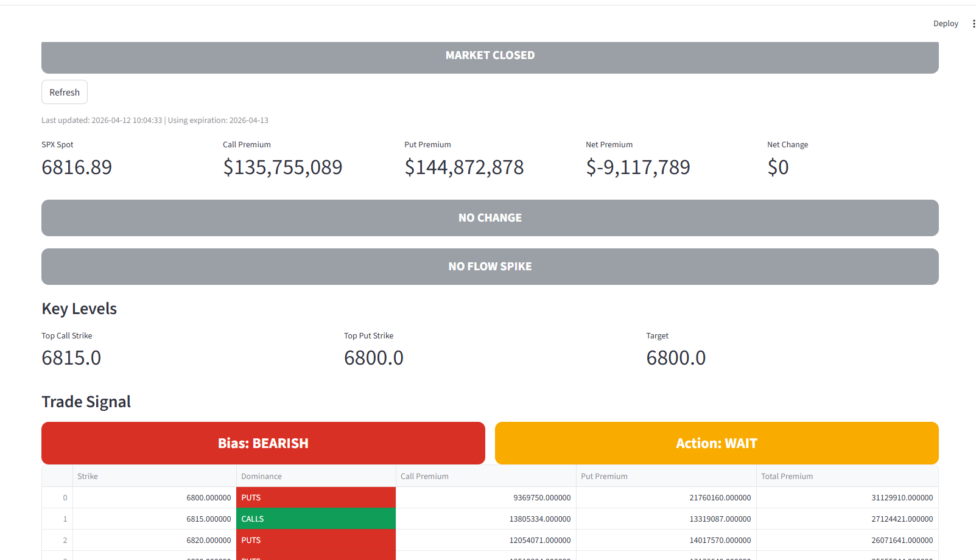Select the Action: WAIT orange panel

pos(716,443)
